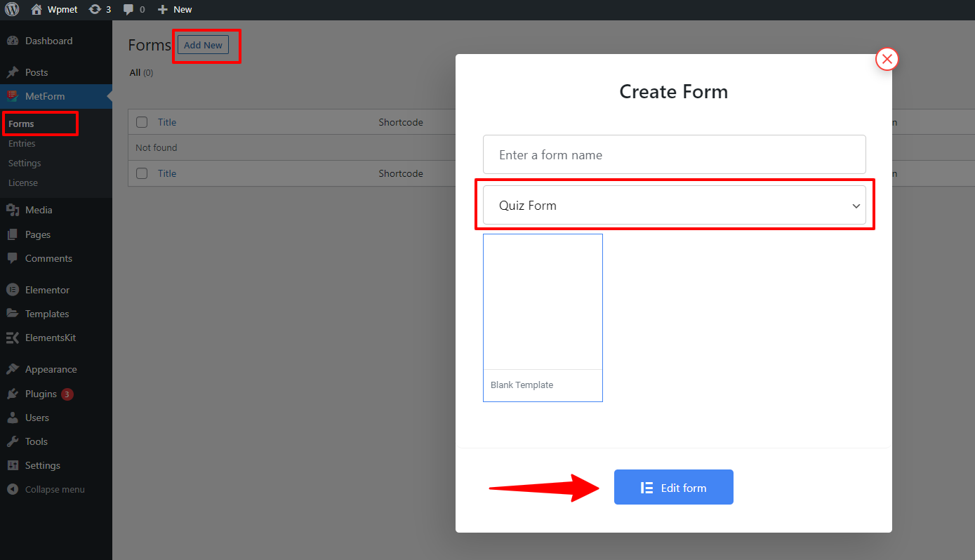The width and height of the screenshot is (975, 560).
Task: Click the Shortcode column header text
Action: click(401, 122)
